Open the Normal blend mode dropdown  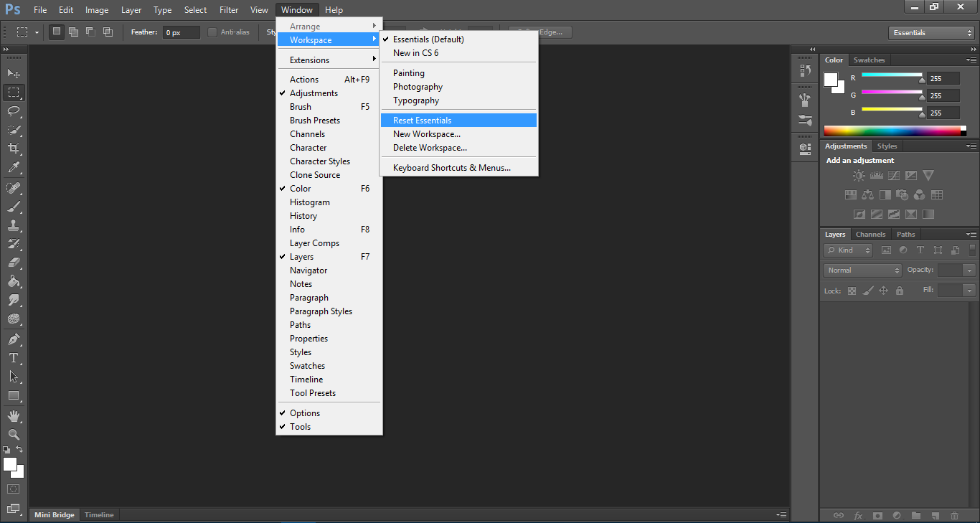tap(862, 270)
